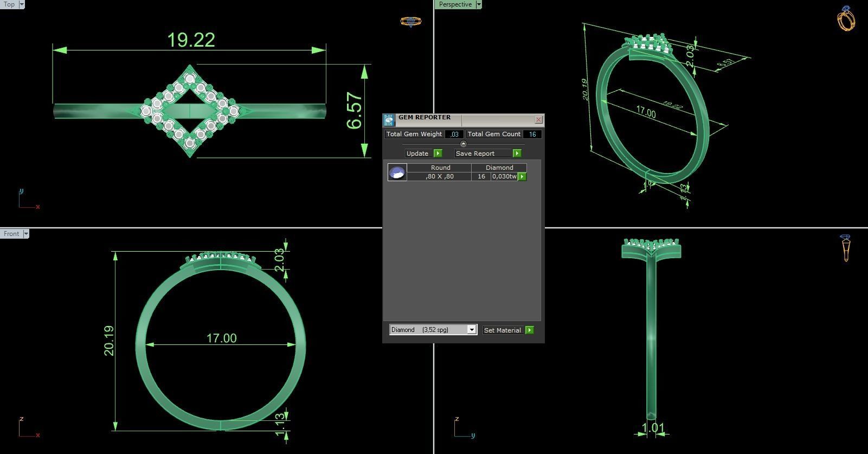The image size is (868, 454).
Task: Click the Round shape cell
Action: tap(440, 168)
